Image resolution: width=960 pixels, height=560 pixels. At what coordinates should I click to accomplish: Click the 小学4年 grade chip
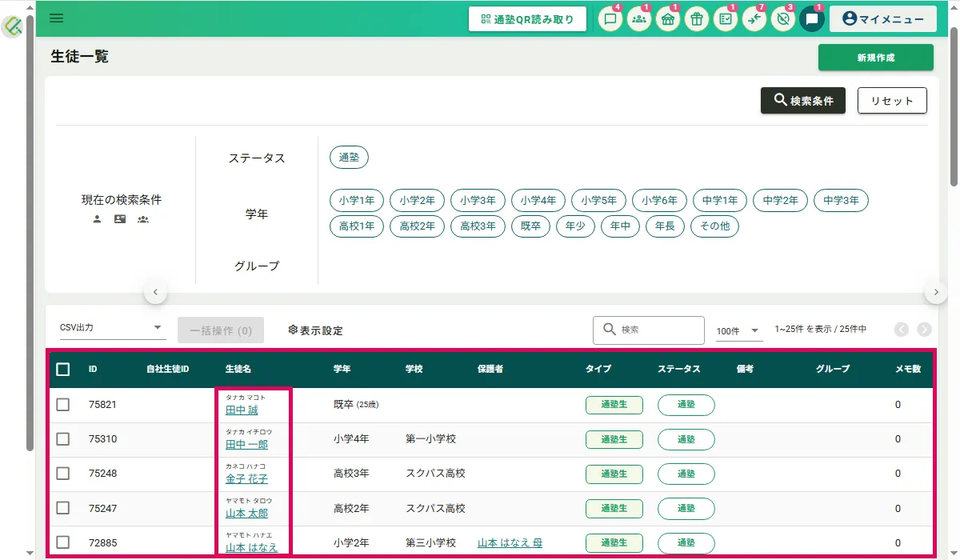tap(538, 201)
